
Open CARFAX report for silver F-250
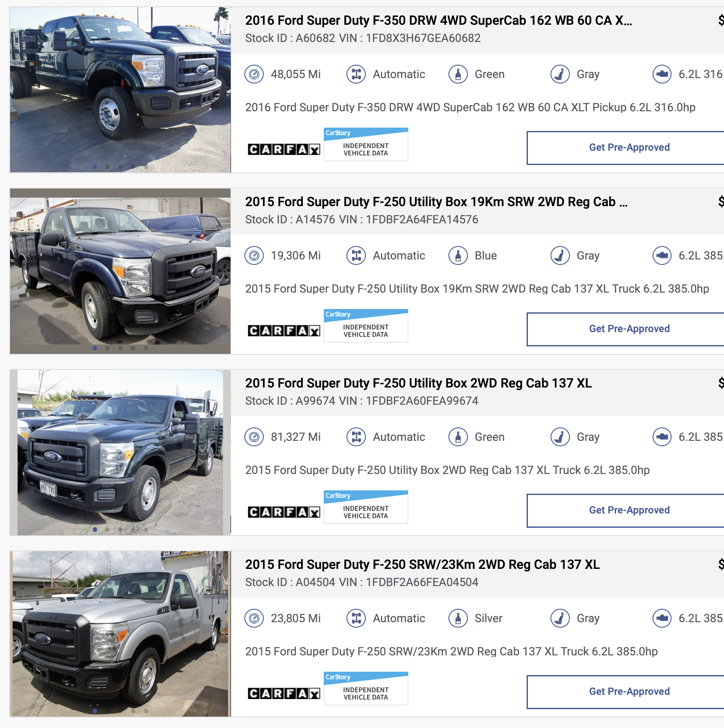click(284, 694)
